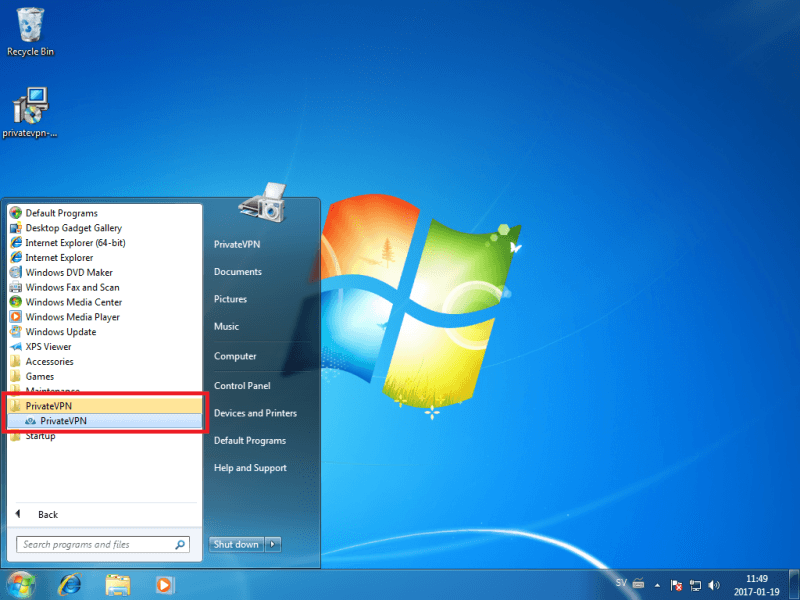Expand the Accessories folder
The height and width of the screenshot is (600, 800).
[x=49, y=362]
